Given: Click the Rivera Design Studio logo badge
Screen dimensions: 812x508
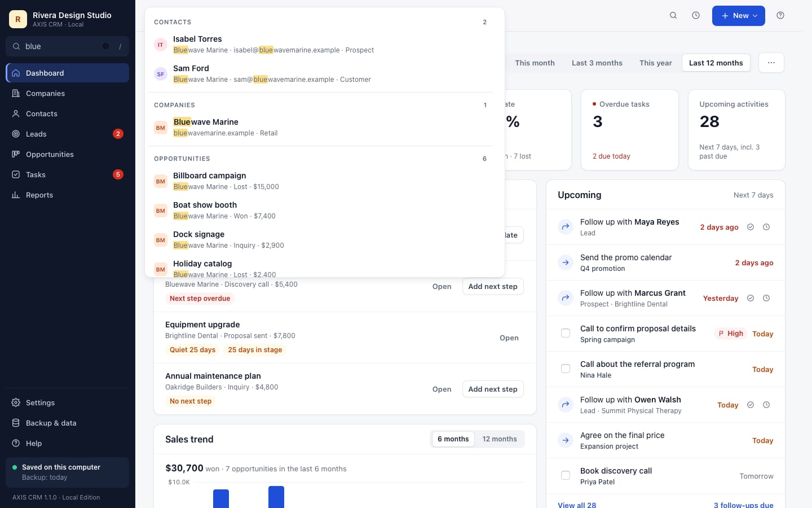Looking at the screenshot, I should [18, 19].
